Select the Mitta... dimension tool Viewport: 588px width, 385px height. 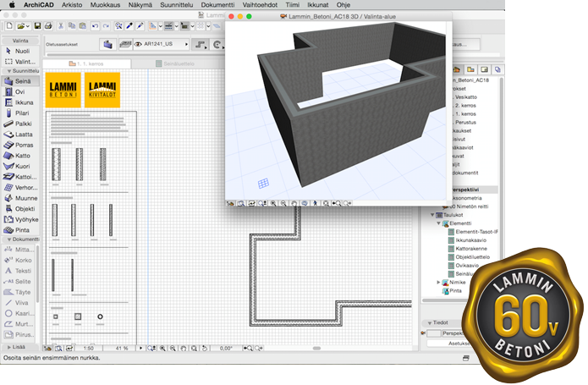coord(19,250)
